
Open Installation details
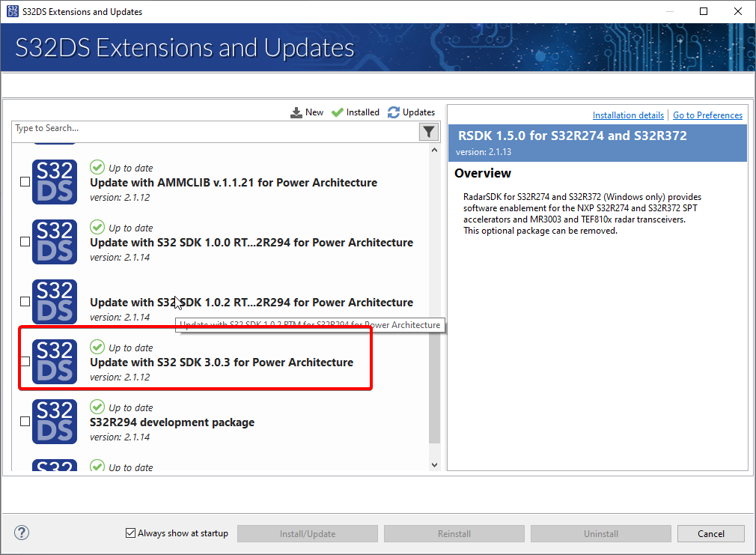tap(628, 115)
